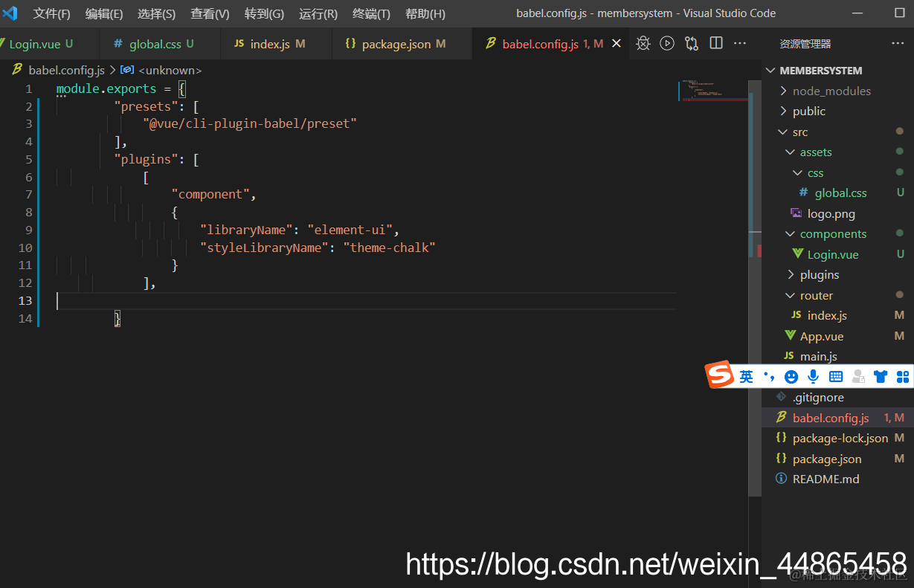The width and height of the screenshot is (914, 588).
Task: Open changes compare icon in editor toolbar
Action: click(692, 43)
